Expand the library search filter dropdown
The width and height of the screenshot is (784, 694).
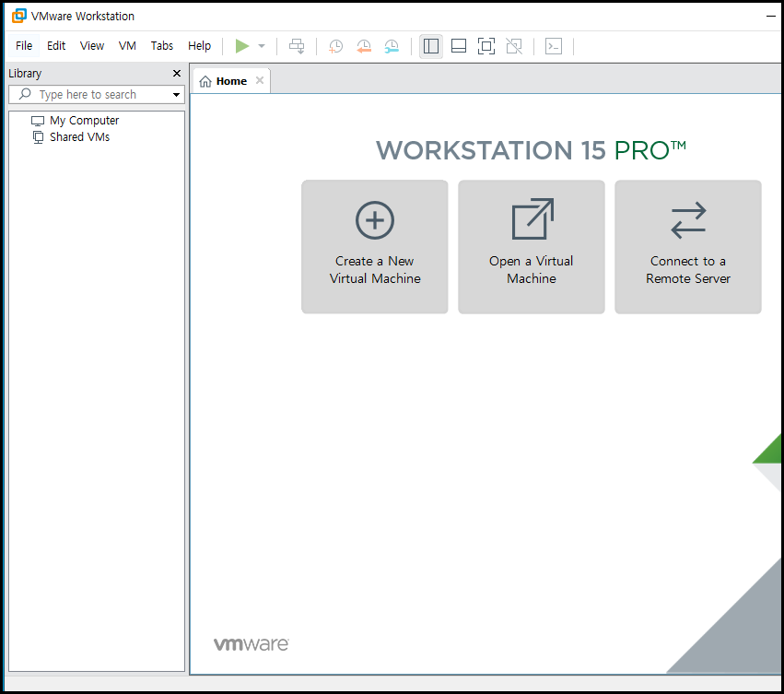pos(176,95)
